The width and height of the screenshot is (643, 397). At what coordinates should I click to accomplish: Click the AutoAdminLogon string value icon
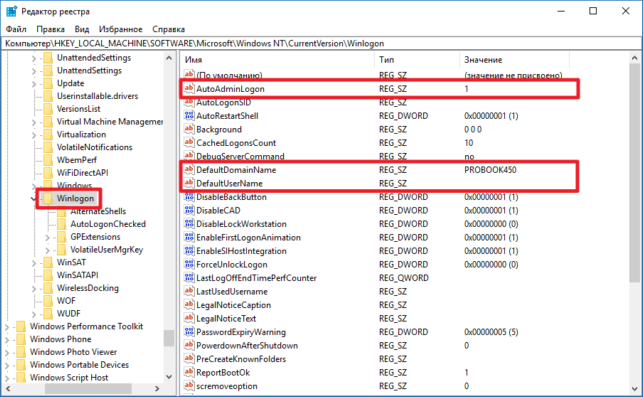coord(189,89)
